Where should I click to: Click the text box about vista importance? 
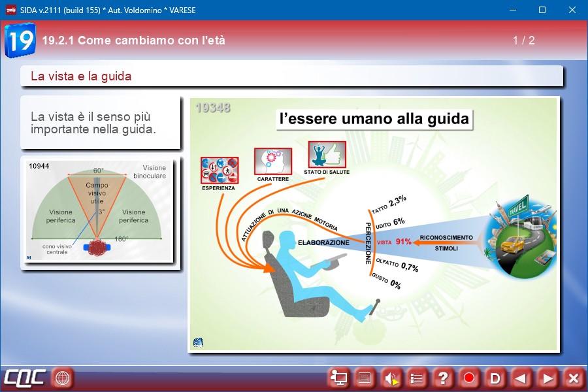click(x=100, y=123)
